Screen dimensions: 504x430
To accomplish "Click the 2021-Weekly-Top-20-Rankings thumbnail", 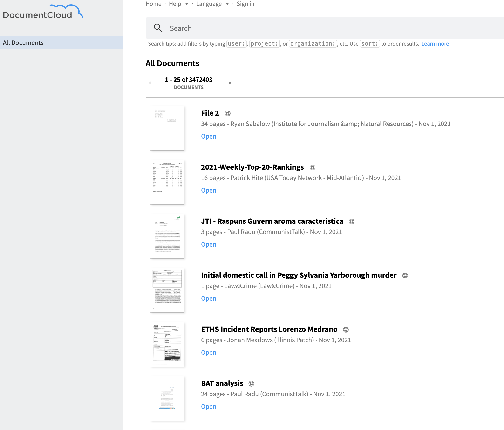I will click(167, 182).
